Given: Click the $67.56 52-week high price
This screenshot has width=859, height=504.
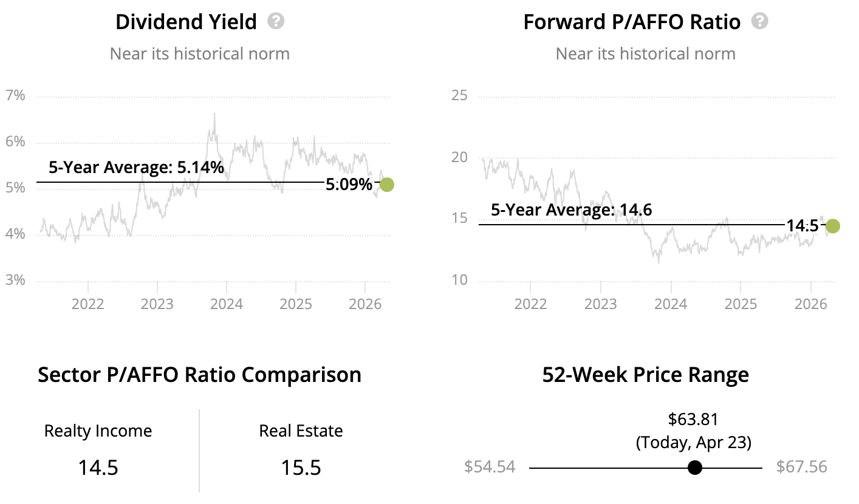Looking at the screenshot, I should point(801,467).
